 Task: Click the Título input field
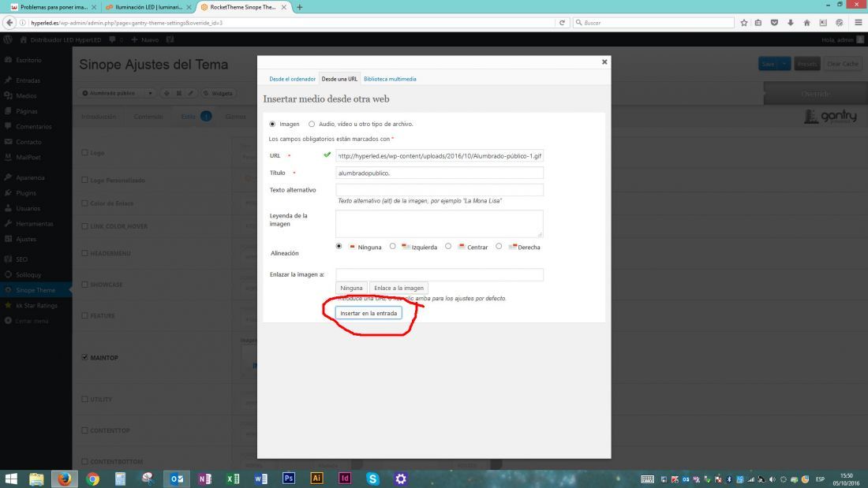tap(440, 173)
